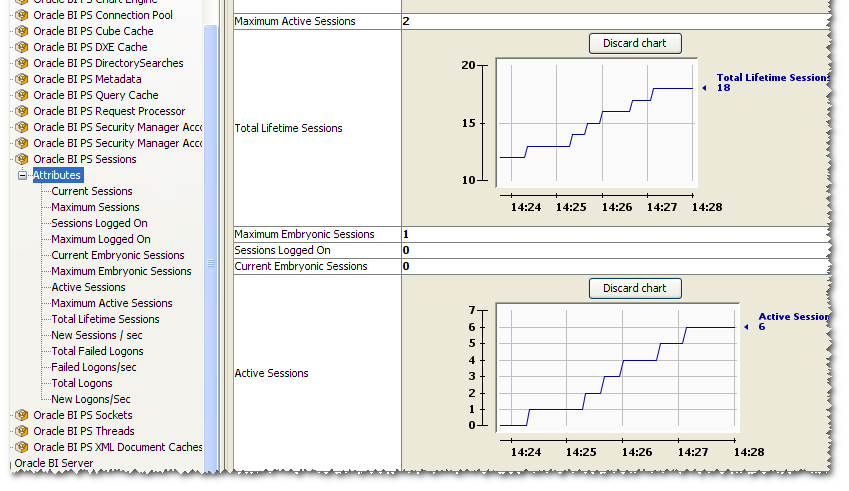Click the Oracle BI PS Connection Pool icon

(21, 15)
